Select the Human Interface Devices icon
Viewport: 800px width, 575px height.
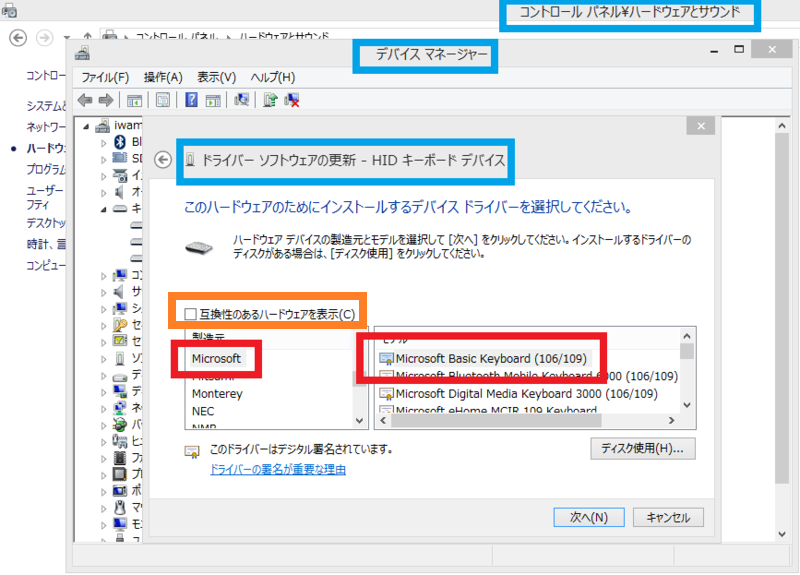(120, 441)
